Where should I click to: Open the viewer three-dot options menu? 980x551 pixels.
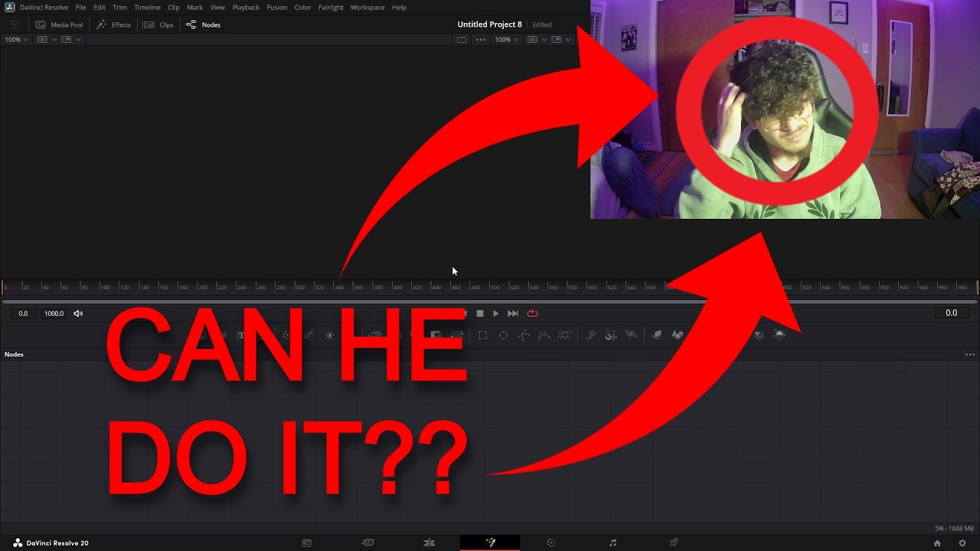pyautogui.click(x=481, y=40)
